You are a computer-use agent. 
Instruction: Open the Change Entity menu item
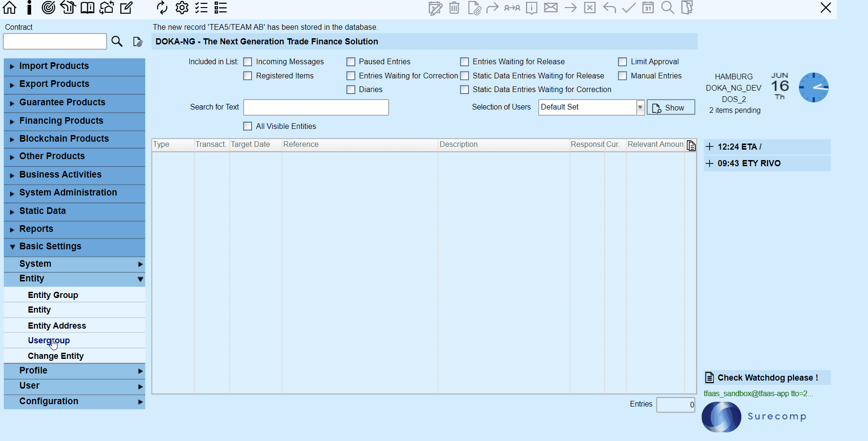point(75,356)
